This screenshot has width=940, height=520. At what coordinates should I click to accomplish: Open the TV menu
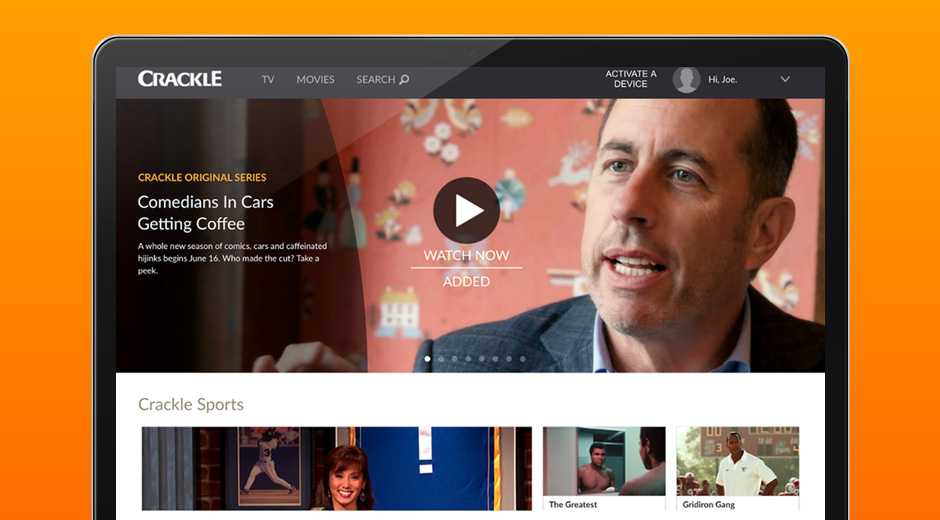268,79
